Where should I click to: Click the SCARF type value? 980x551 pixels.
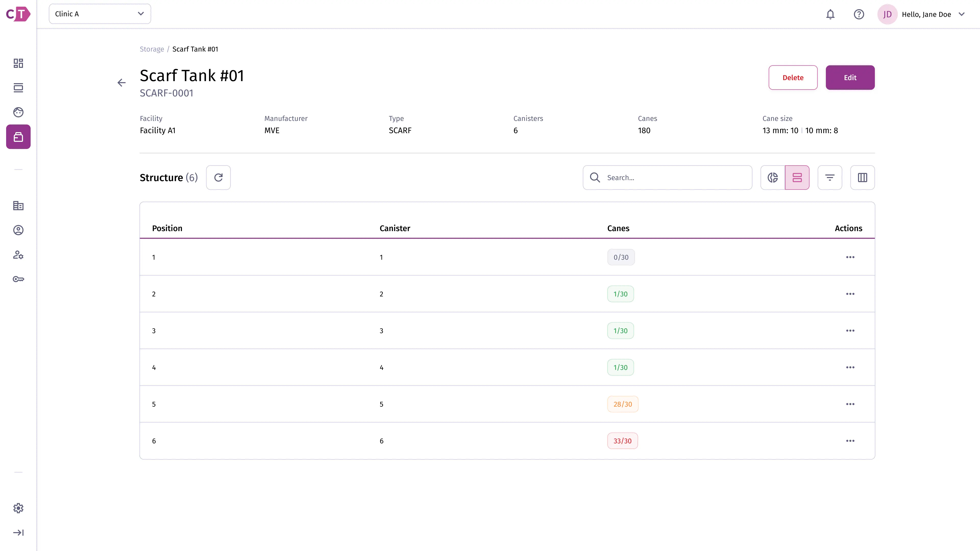click(x=400, y=130)
